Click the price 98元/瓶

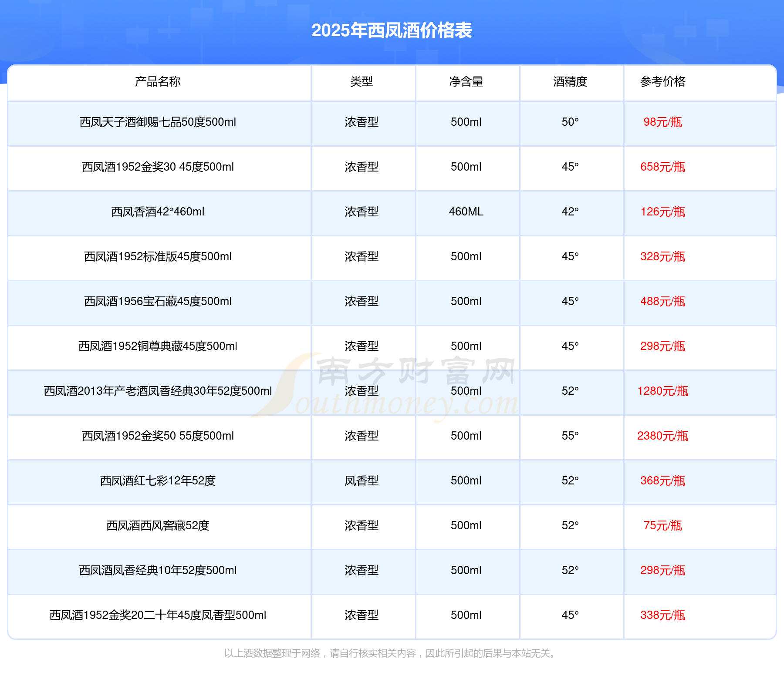pyautogui.click(x=662, y=122)
